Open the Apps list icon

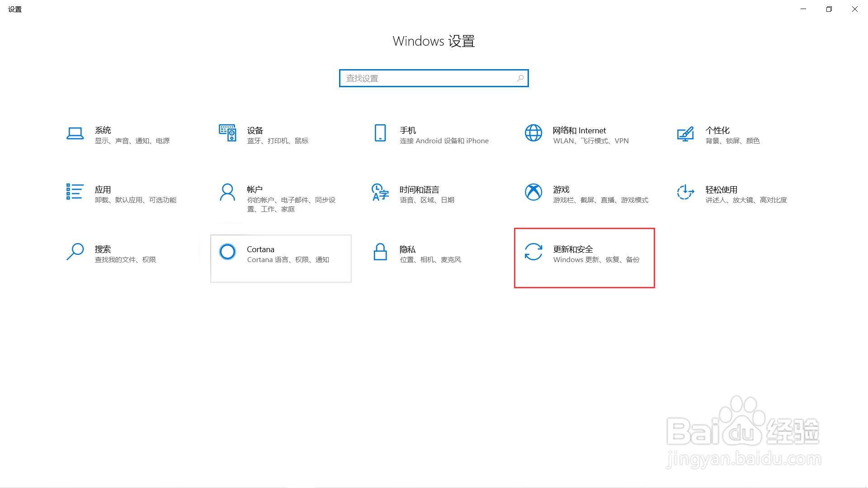pyautogui.click(x=75, y=192)
